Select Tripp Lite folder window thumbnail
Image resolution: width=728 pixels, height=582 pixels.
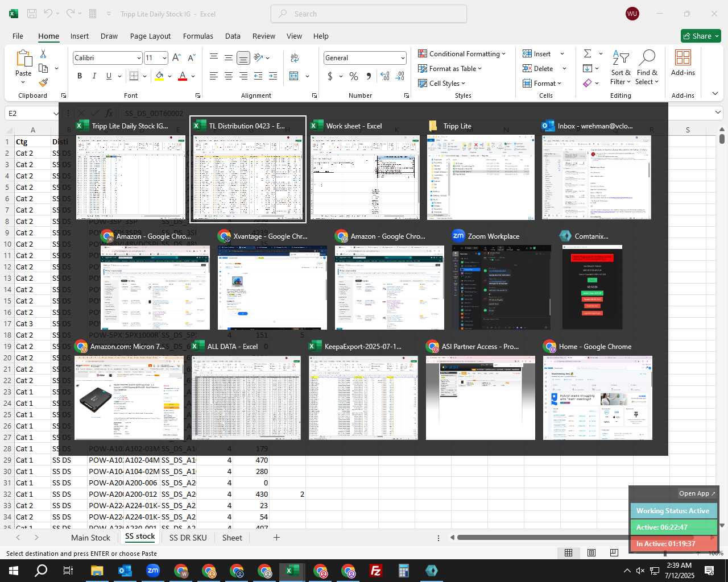point(481,170)
